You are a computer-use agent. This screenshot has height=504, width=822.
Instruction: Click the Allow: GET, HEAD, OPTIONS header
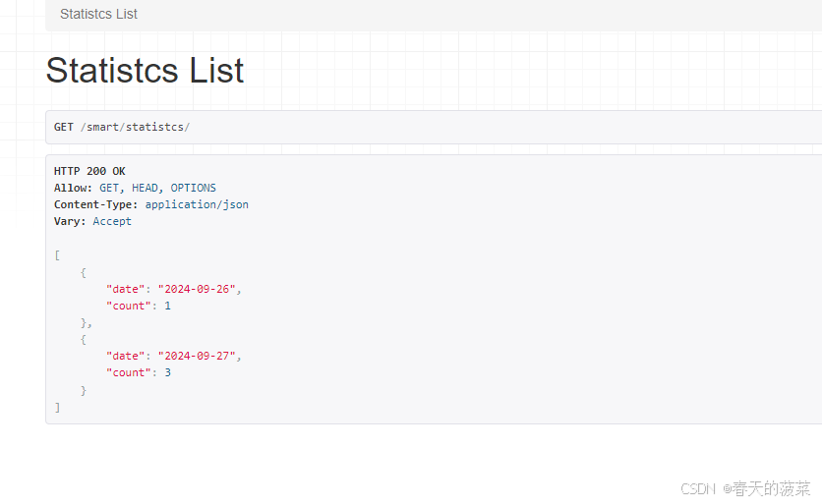135,188
